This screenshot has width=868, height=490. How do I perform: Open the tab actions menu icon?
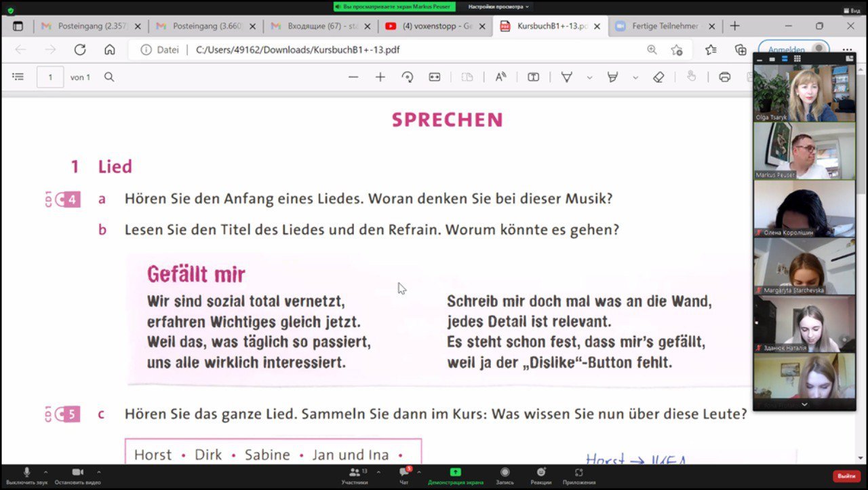18,26
